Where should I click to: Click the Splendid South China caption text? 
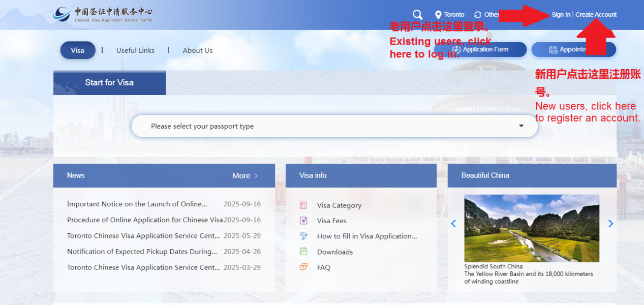493,266
